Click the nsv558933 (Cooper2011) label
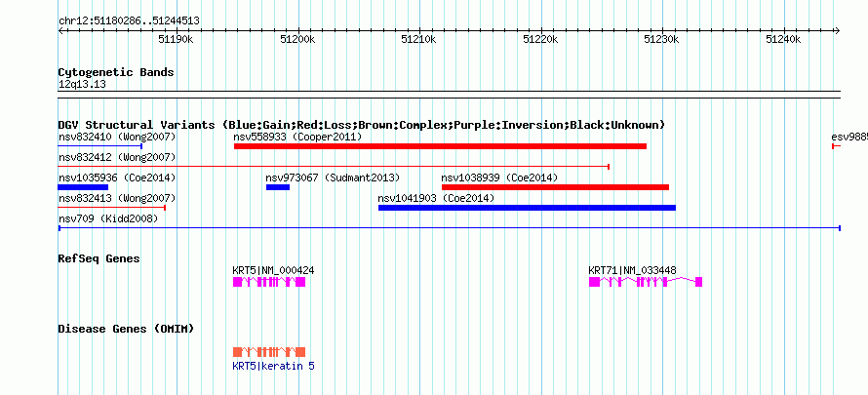Image resolution: width=868 pixels, height=395 pixels. [297, 137]
